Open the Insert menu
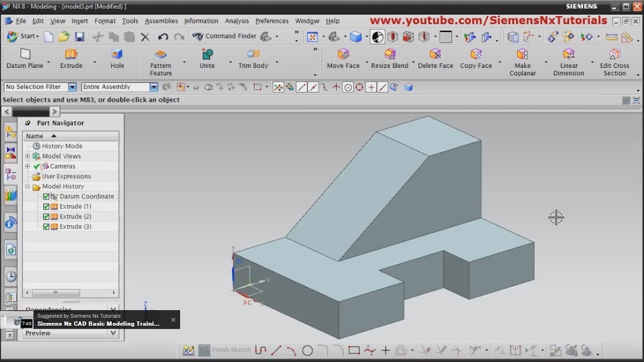The width and height of the screenshot is (644, 362). click(79, 21)
